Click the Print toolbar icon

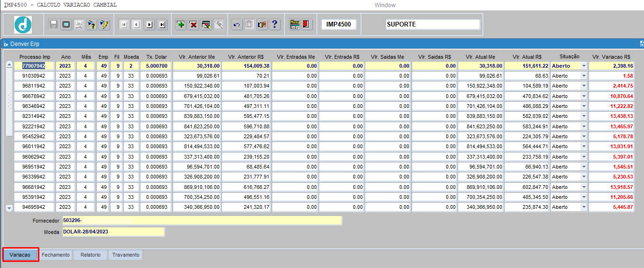coord(79,24)
